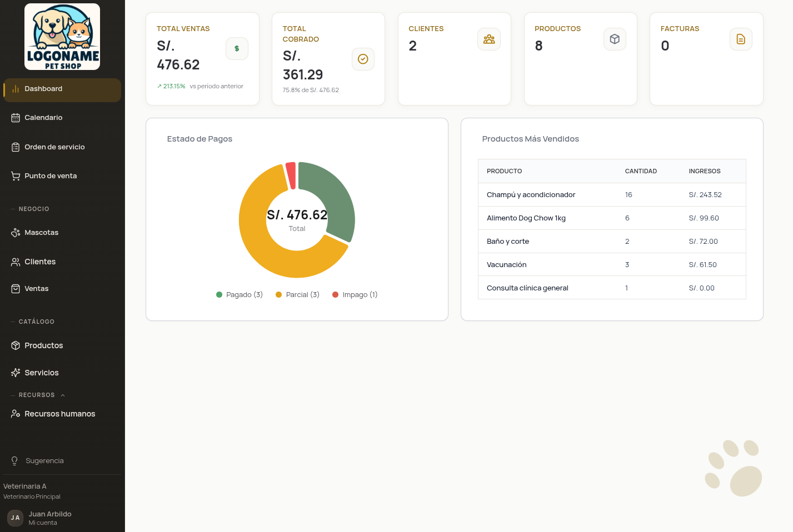This screenshot has width=793, height=532.
Task: Click quantity 16 in Champú row
Action: pos(629,195)
